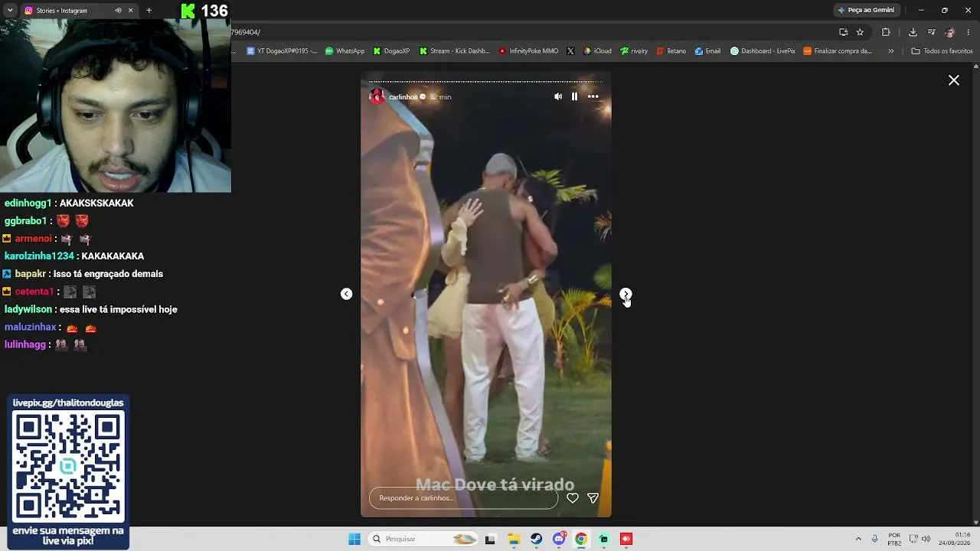The width and height of the screenshot is (980, 551).
Task: Open the Betano bookmark
Action: pyautogui.click(x=671, y=51)
